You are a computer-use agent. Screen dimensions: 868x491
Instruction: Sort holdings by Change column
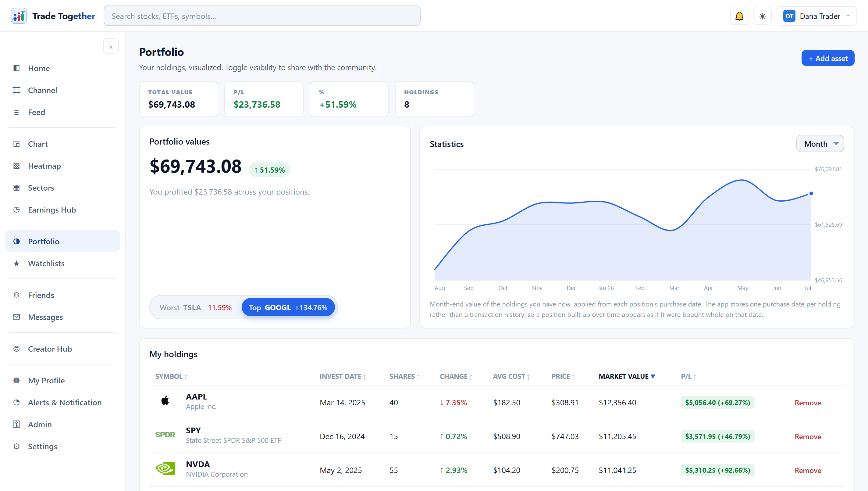[x=456, y=376]
